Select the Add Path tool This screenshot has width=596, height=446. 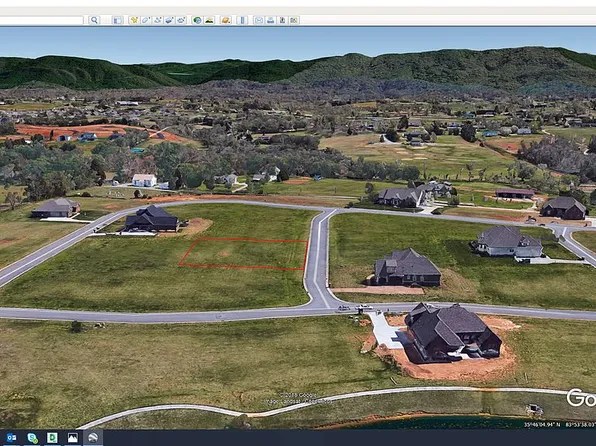158,20
